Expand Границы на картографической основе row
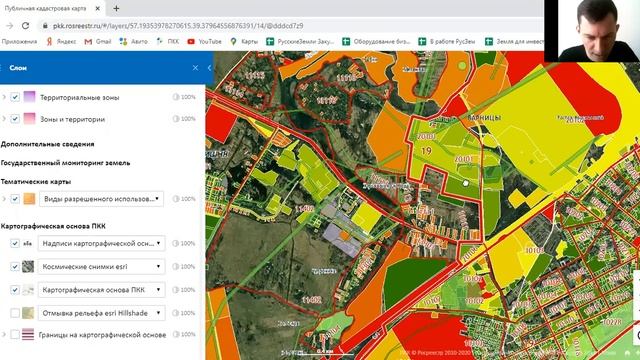 [4, 334]
